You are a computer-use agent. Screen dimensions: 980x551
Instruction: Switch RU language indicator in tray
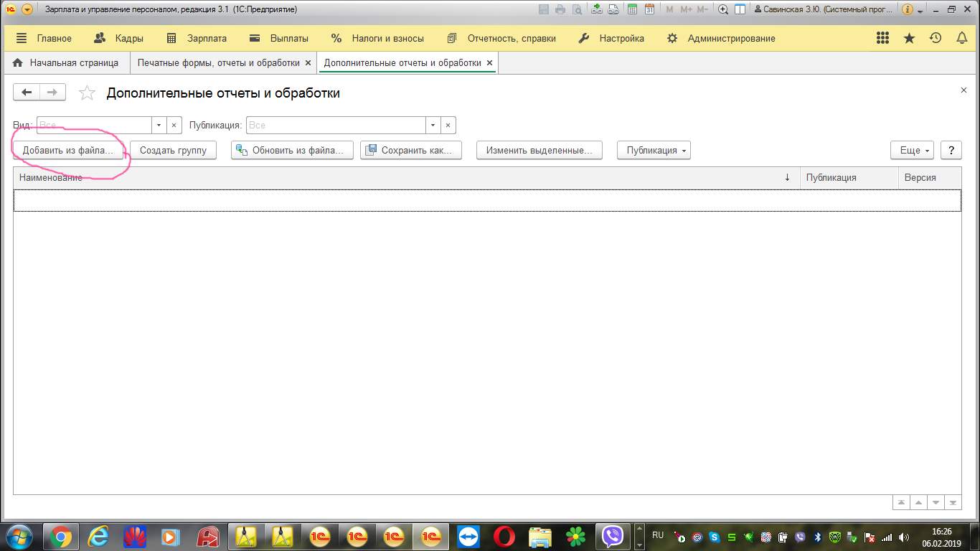click(658, 536)
